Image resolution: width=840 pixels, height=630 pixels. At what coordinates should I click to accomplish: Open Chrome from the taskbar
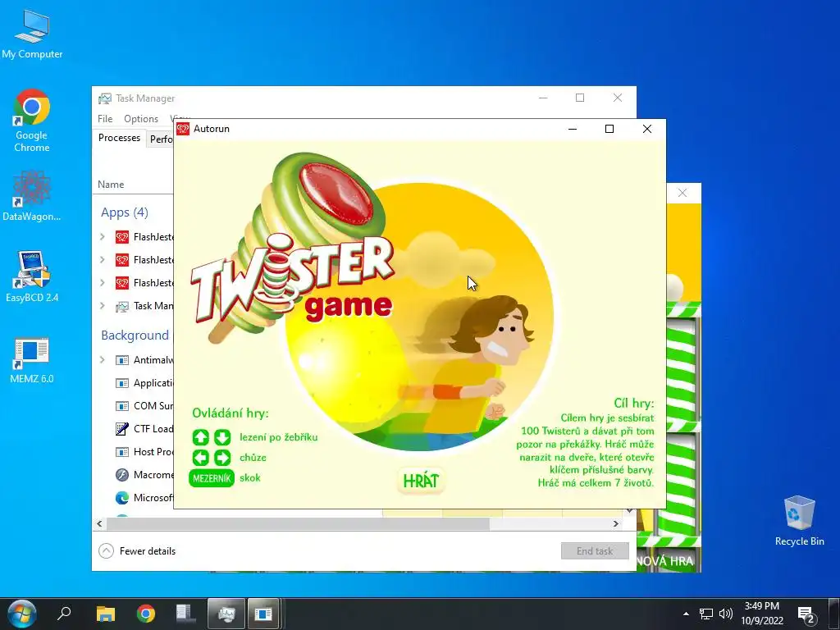[145, 614]
